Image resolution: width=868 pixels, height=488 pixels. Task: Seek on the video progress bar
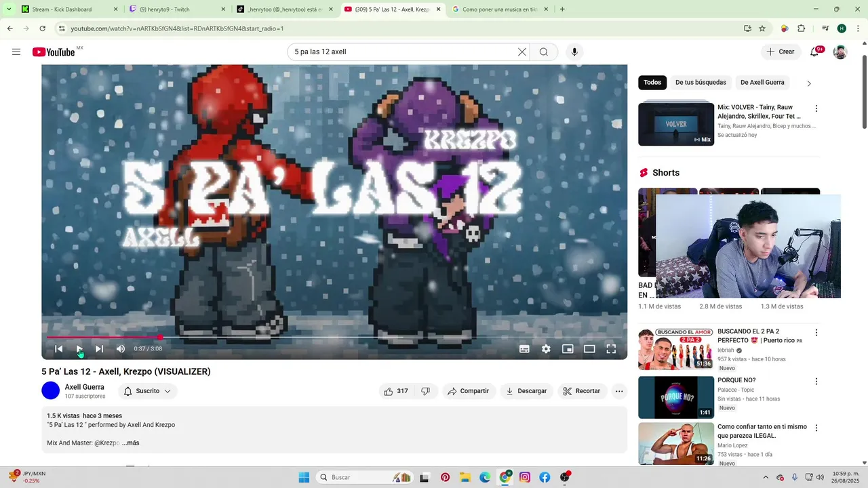(334, 337)
